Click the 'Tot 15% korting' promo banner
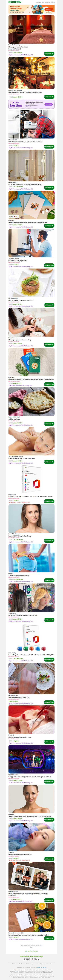63x980 pixels. (x=31, y=104)
